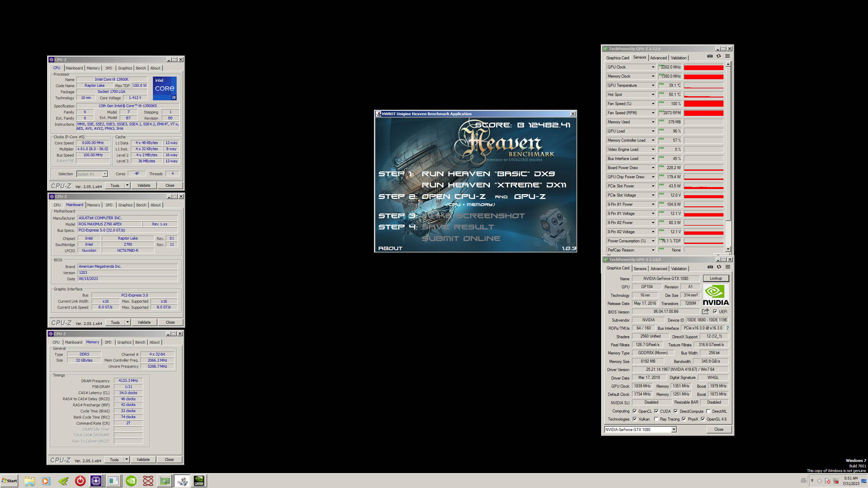Click Close in the Memory CPU-Z window
Image resolution: width=868 pixels, height=488 pixels.
(x=169, y=460)
